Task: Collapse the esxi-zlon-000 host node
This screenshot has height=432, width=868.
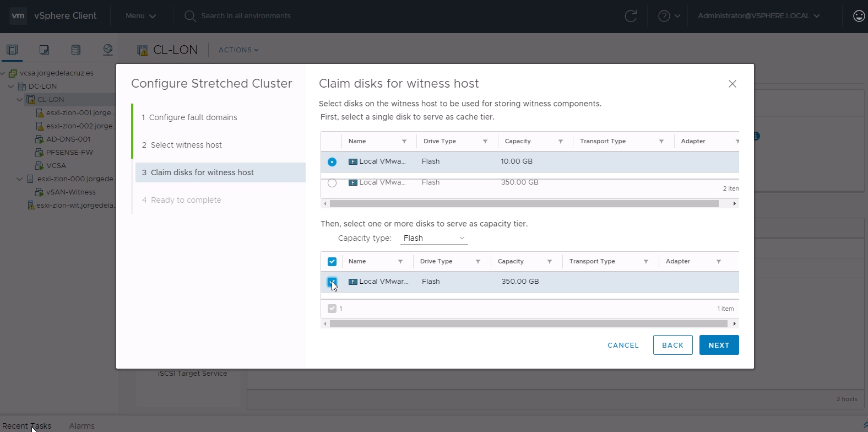Action: tap(20, 179)
